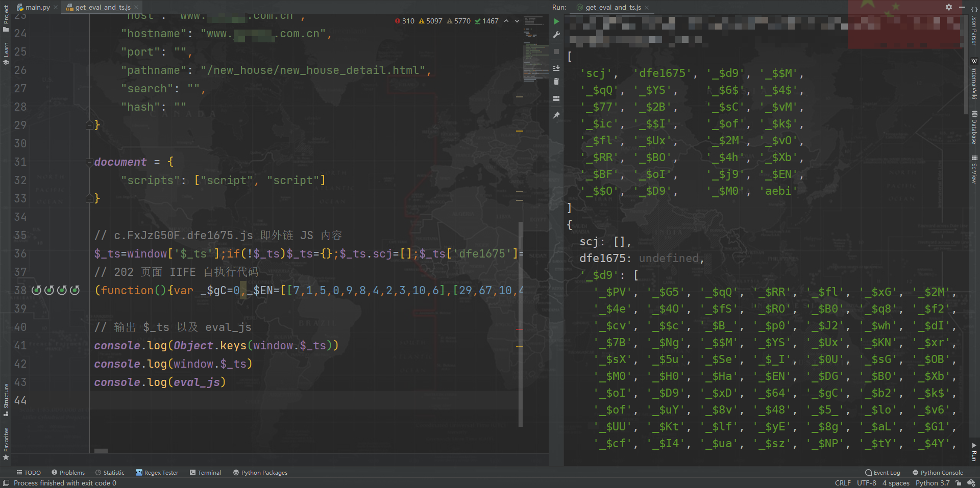Viewport: 980px width, 488px height.
Task: Switch Python 3.7 interpreter
Action: tap(933, 483)
